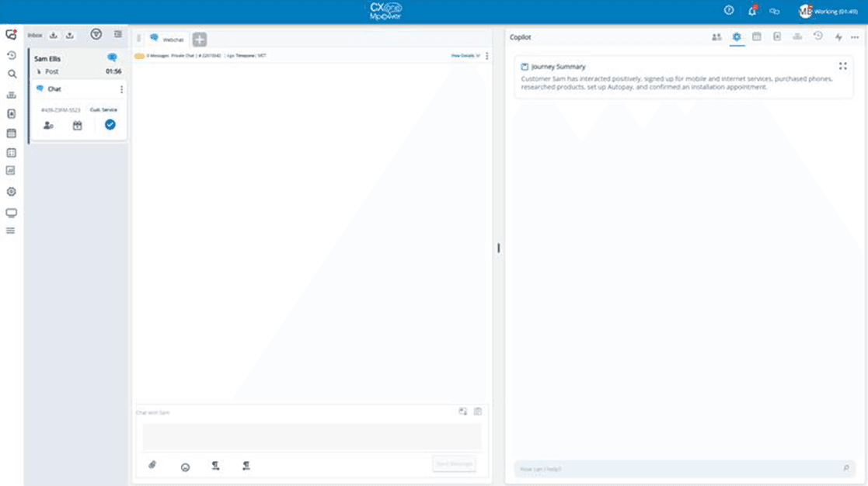The image size is (868, 486).
Task: Open the help icon in header
Action: 729,11
